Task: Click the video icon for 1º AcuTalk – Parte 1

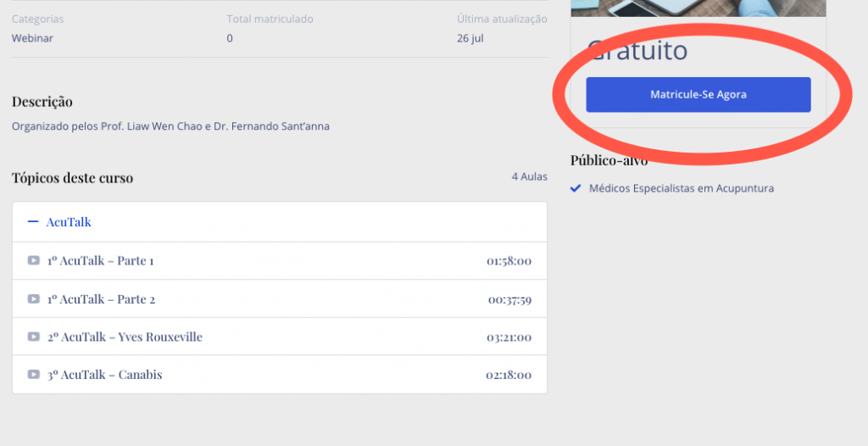Action: pyautogui.click(x=33, y=261)
